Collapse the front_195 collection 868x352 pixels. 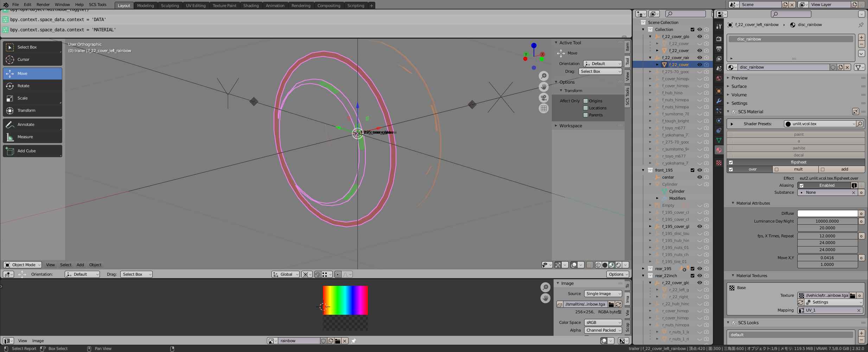pyautogui.click(x=643, y=170)
